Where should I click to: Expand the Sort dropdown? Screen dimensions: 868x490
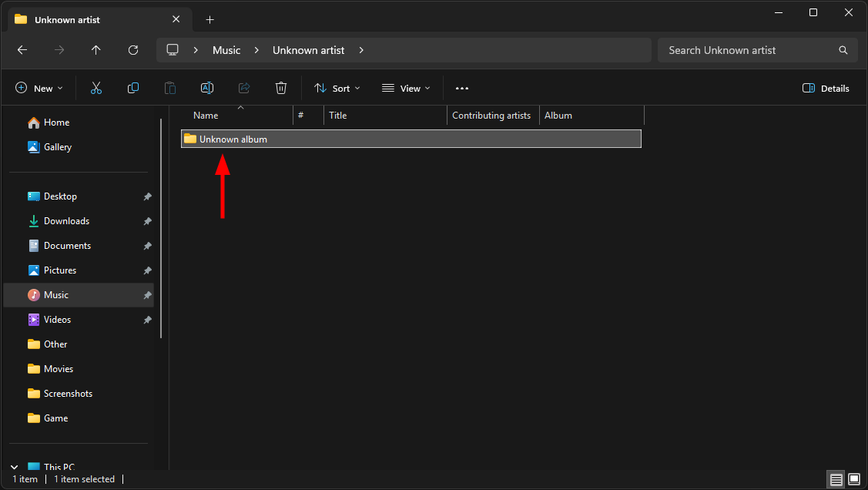[337, 89]
